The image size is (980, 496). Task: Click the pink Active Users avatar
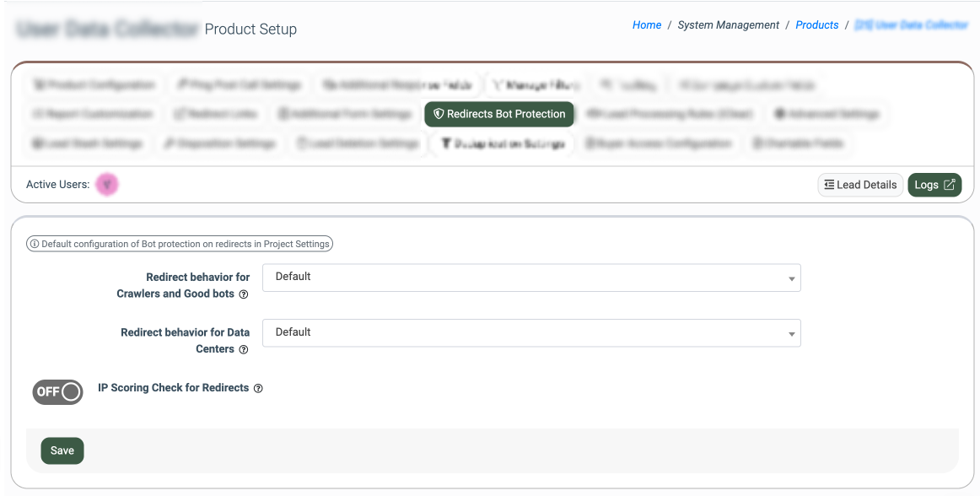pos(107,185)
